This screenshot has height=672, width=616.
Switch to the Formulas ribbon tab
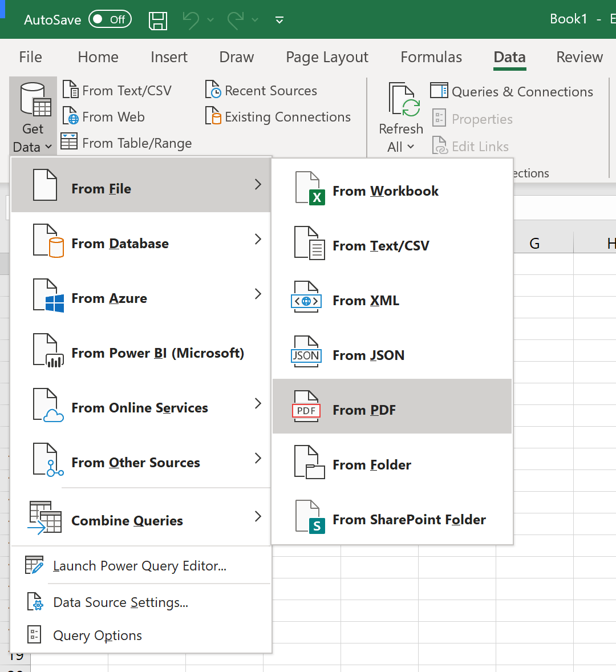click(x=431, y=57)
